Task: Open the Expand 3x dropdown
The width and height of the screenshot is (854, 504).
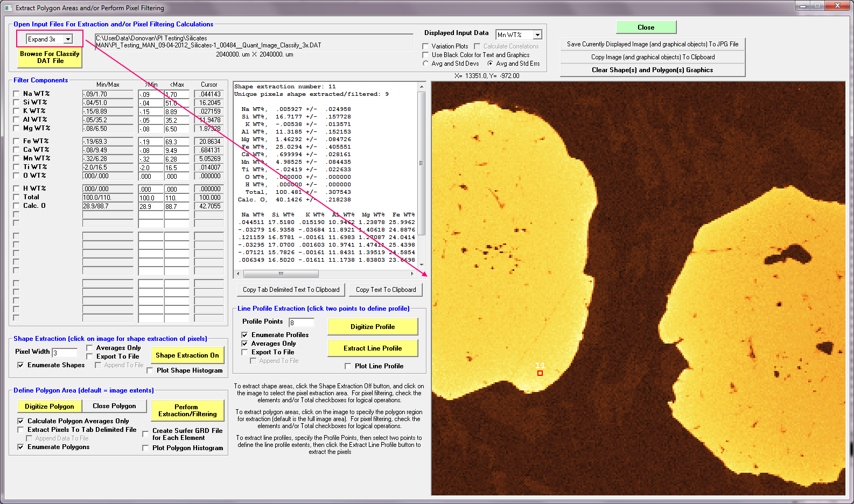Action: tap(68, 39)
